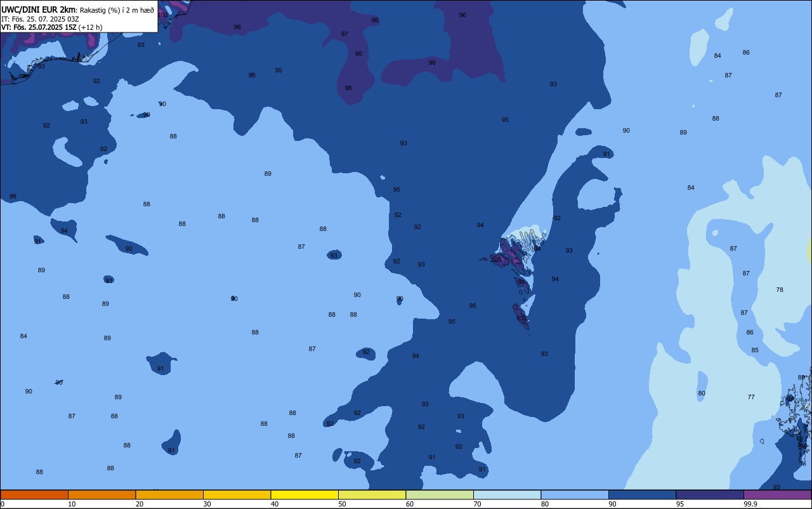This screenshot has width=812, height=509.
Task: Click the '100' value on the Faroe Islands
Action: 496,260
